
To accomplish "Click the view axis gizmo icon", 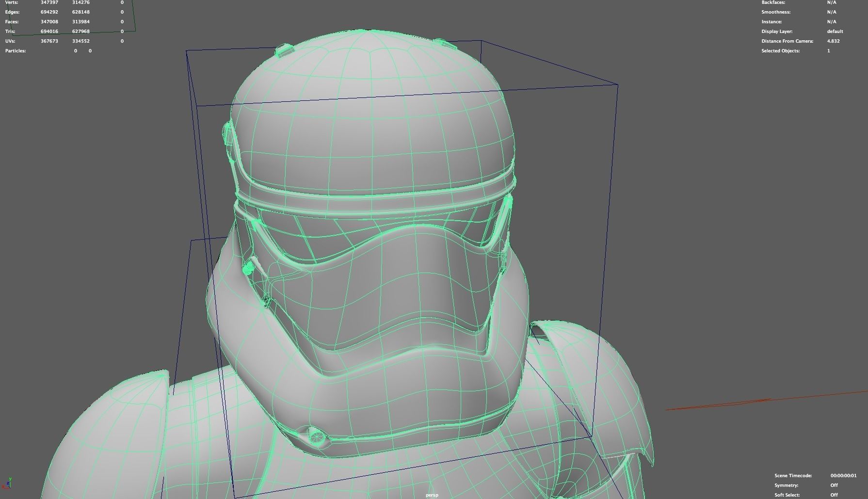I will tap(8, 483).
